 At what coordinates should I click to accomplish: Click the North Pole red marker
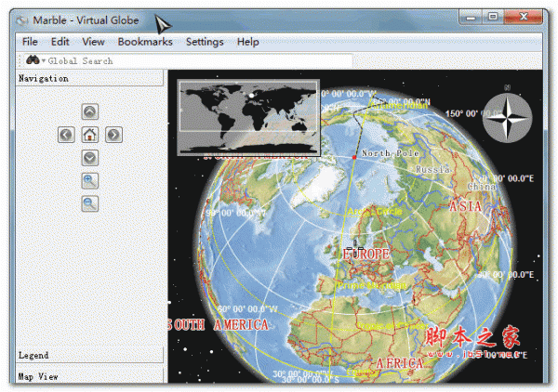coord(354,157)
